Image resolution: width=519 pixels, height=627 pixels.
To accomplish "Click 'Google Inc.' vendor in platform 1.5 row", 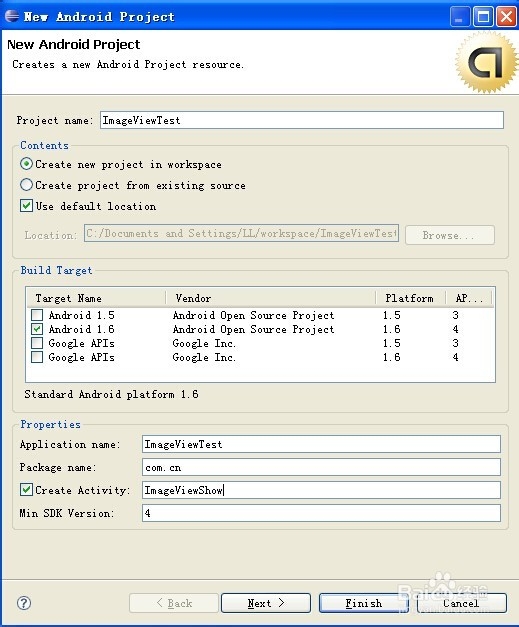I will (x=204, y=343).
